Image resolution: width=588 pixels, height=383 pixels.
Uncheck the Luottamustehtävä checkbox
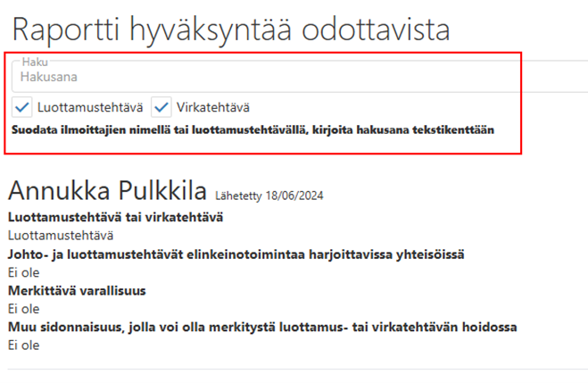[23, 108]
